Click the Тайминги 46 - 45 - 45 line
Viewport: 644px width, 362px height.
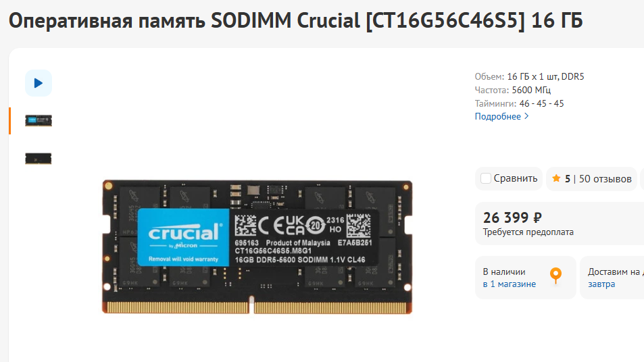tap(519, 103)
